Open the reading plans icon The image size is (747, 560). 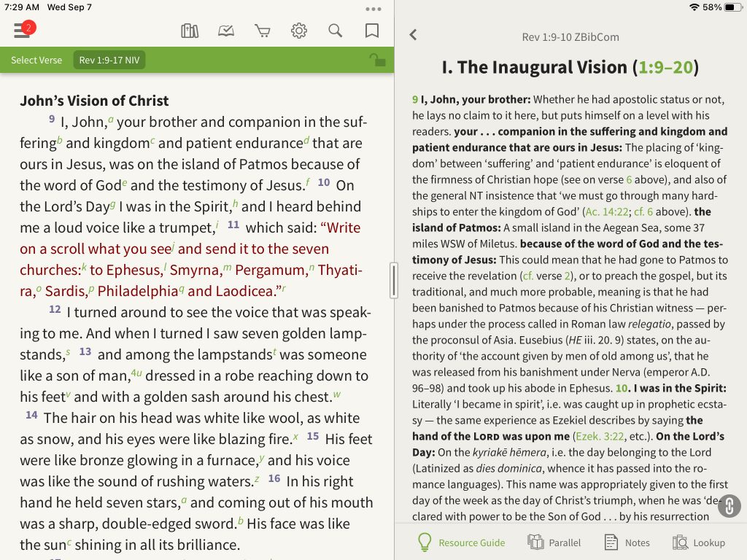point(226,31)
